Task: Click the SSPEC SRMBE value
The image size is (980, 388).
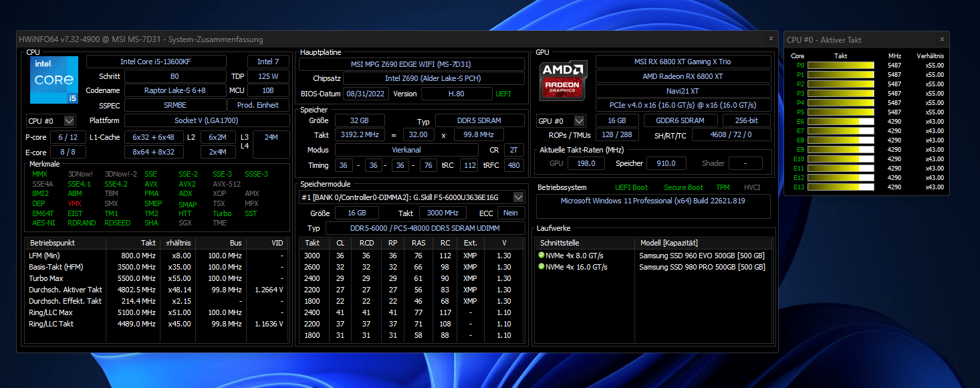Action: pyautogui.click(x=175, y=105)
